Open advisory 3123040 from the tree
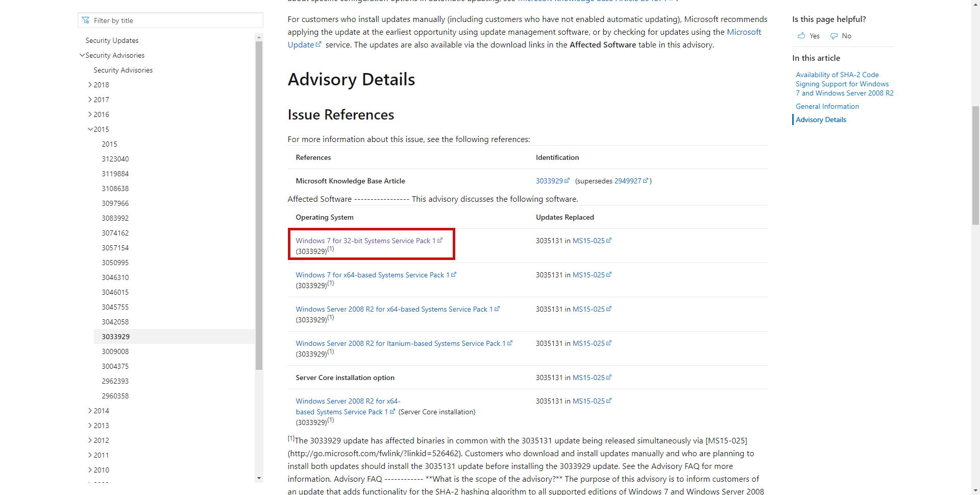980x495 pixels. (x=115, y=159)
